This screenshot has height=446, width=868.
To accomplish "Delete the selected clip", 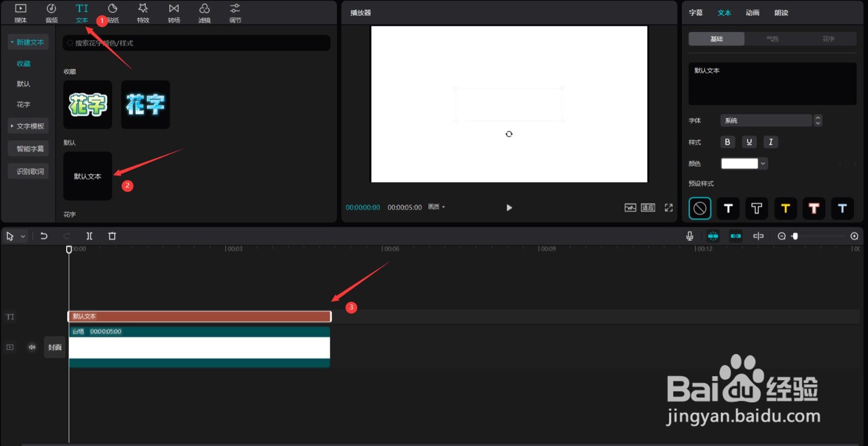I will click(112, 236).
